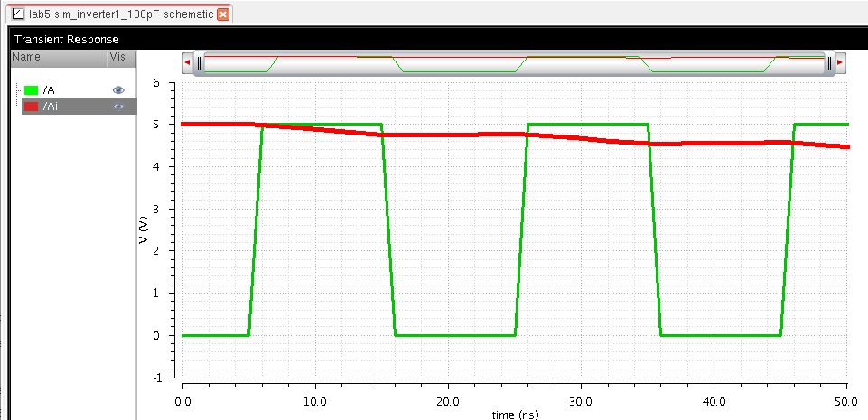Screen dimensions: 868x420
Task: Click the V (V) y-axis label
Action: (144, 229)
